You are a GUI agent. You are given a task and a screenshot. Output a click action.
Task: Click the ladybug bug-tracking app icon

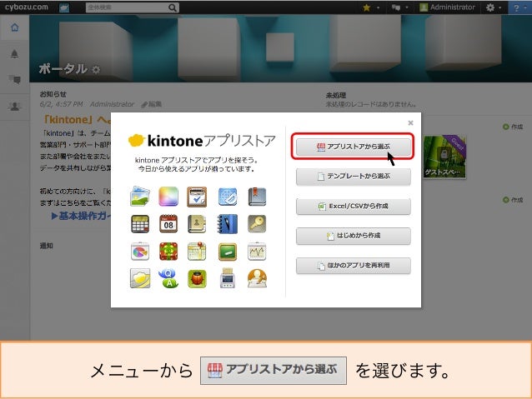[197, 279]
